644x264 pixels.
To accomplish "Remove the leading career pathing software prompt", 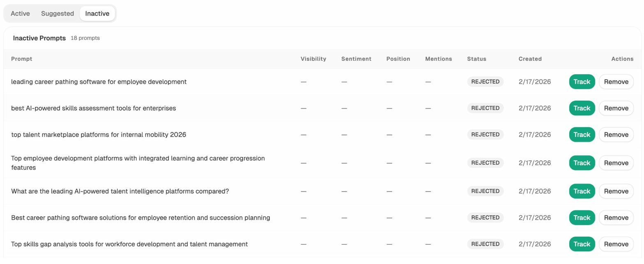I will (616, 82).
